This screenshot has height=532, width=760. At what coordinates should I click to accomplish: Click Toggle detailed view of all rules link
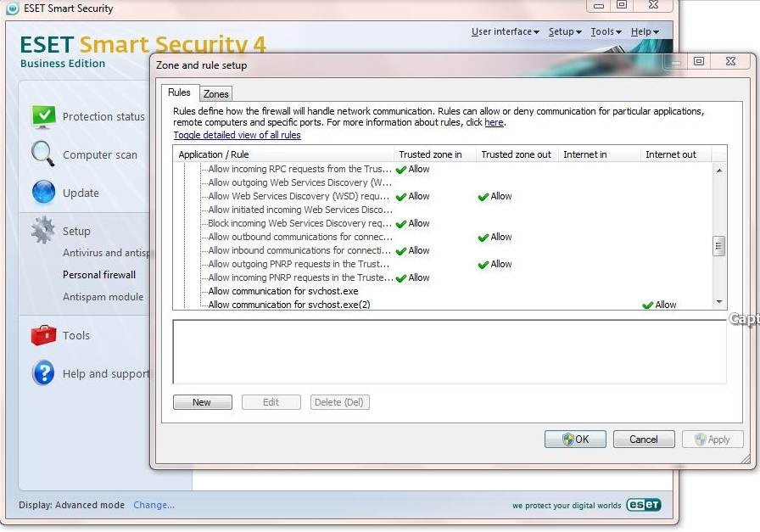pyautogui.click(x=237, y=135)
